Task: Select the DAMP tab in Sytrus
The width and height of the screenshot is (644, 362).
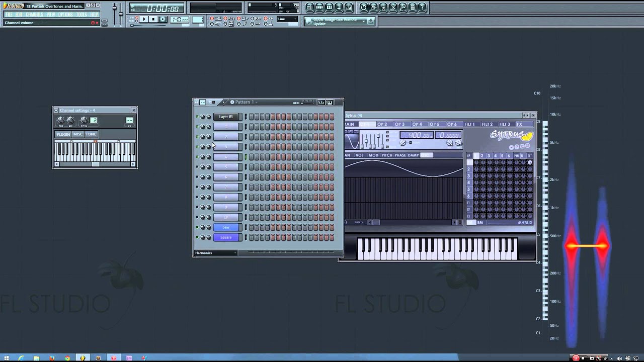Action: tap(414, 155)
